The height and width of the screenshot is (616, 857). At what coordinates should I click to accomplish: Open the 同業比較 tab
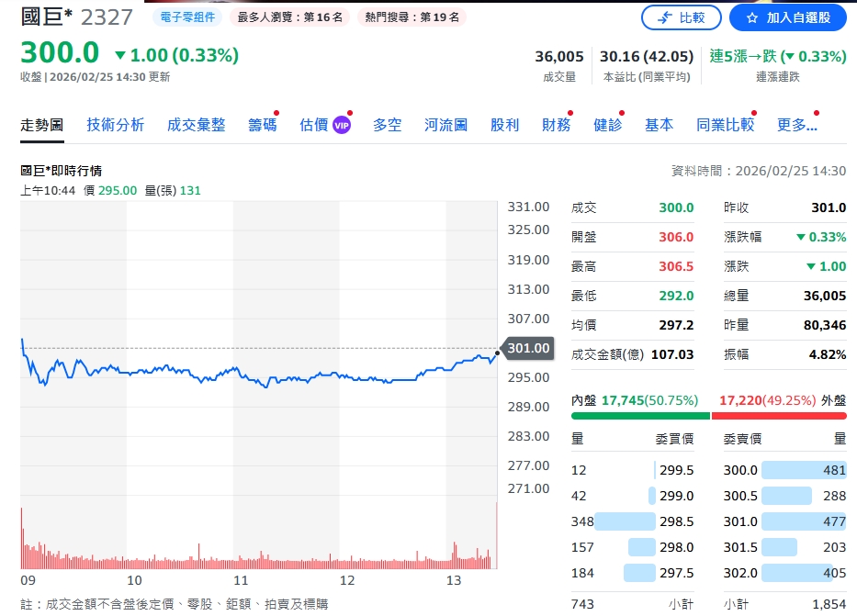pos(725,126)
